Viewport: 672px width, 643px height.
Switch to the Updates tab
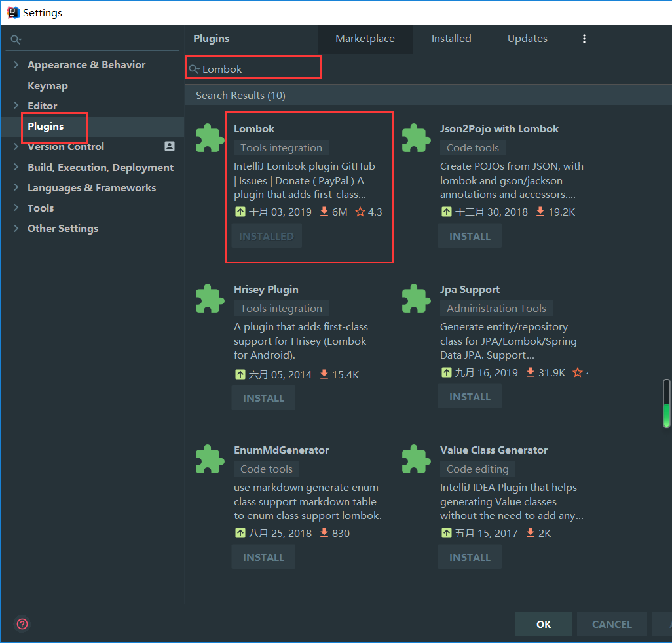527,39
